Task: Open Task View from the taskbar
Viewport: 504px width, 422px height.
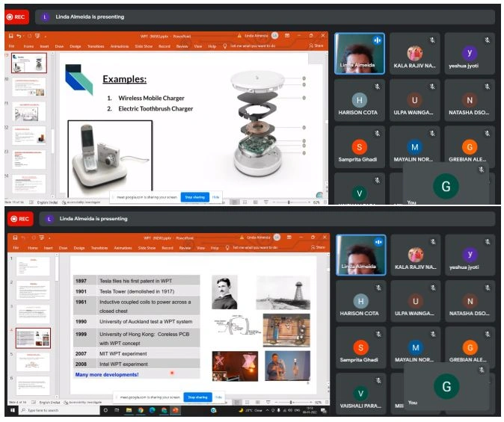Action: [117, 411]
